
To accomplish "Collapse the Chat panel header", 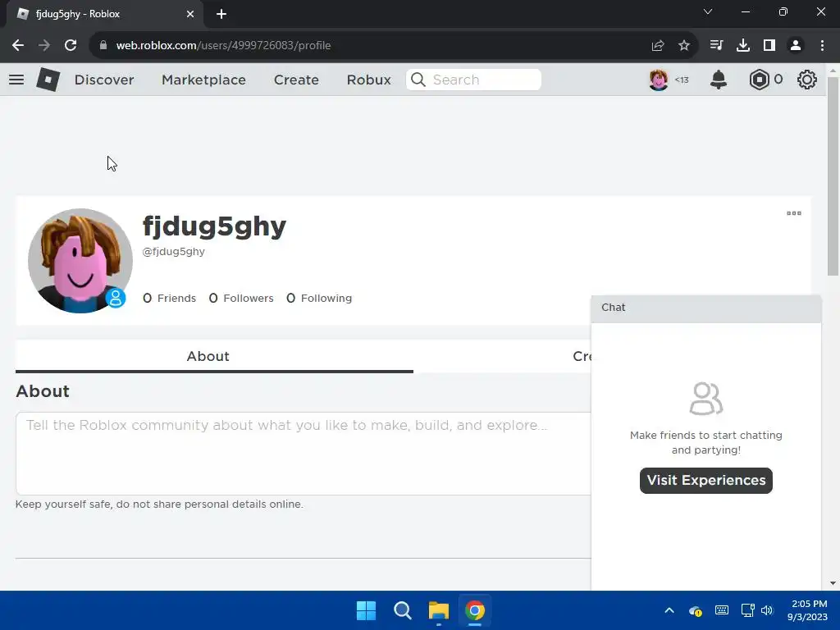I will pyautogui.click(x=706, y=308).
